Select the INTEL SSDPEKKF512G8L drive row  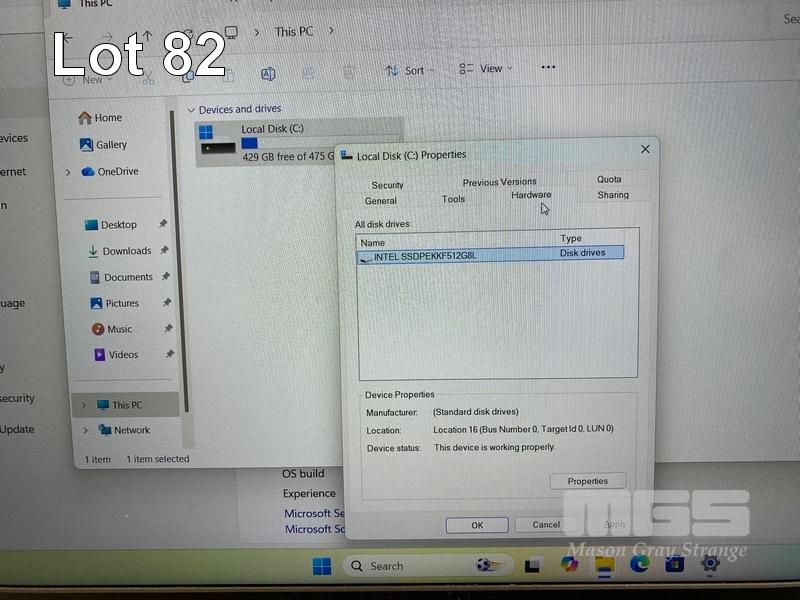coord(490,254)
